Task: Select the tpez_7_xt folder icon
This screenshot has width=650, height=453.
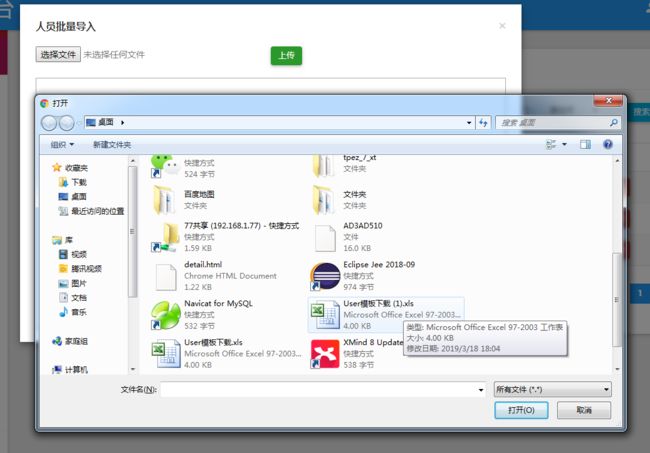Action: (x=324, y=166)
